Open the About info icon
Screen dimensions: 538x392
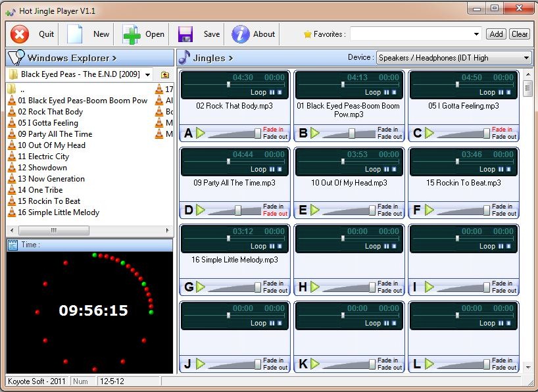point(241,34)
